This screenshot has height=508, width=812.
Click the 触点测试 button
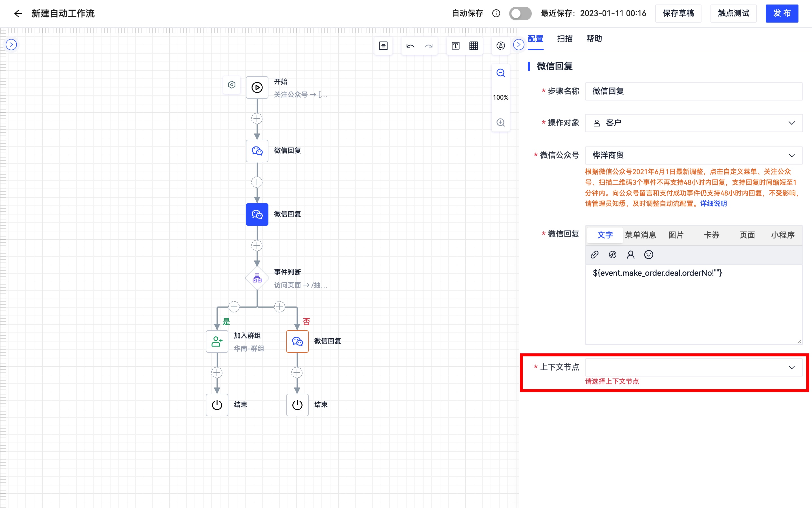pyautogui.click(x=734, y=14)
